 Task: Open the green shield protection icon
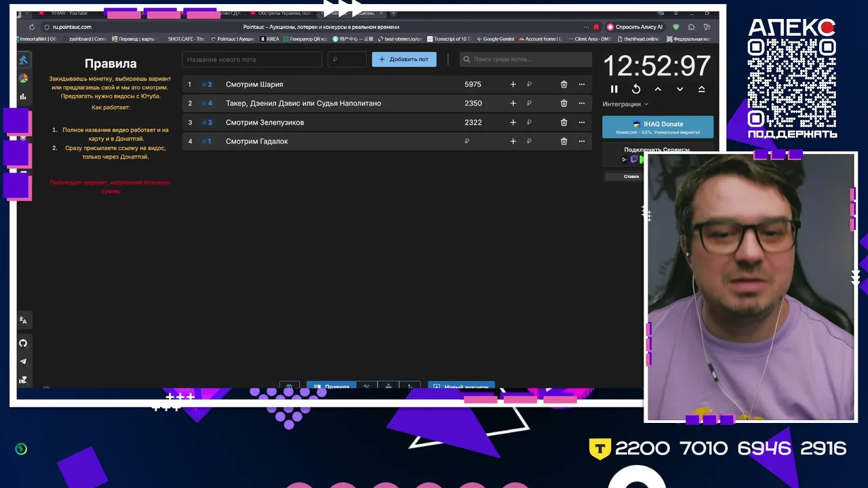676,27
